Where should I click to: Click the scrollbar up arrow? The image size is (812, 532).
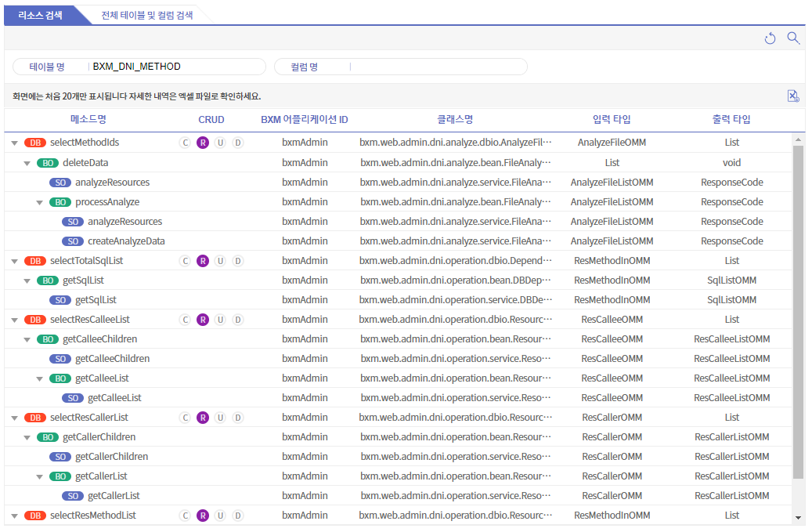click(x=798, y=139)
